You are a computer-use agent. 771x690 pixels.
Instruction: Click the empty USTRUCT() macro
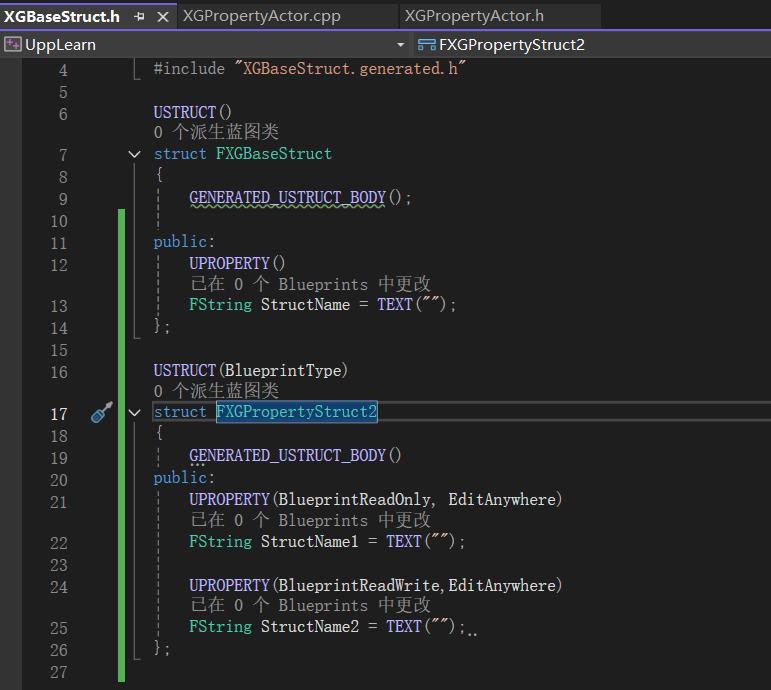point(192,112)
